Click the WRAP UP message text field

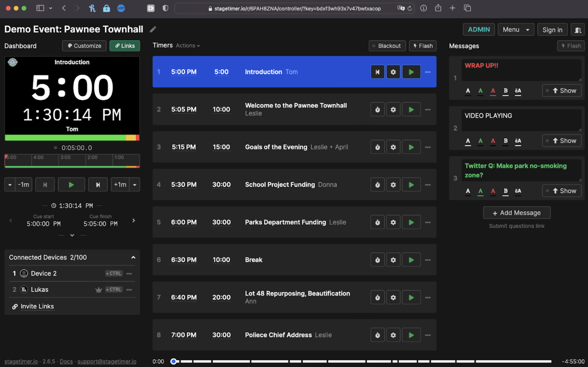click(x=521, y=70)
